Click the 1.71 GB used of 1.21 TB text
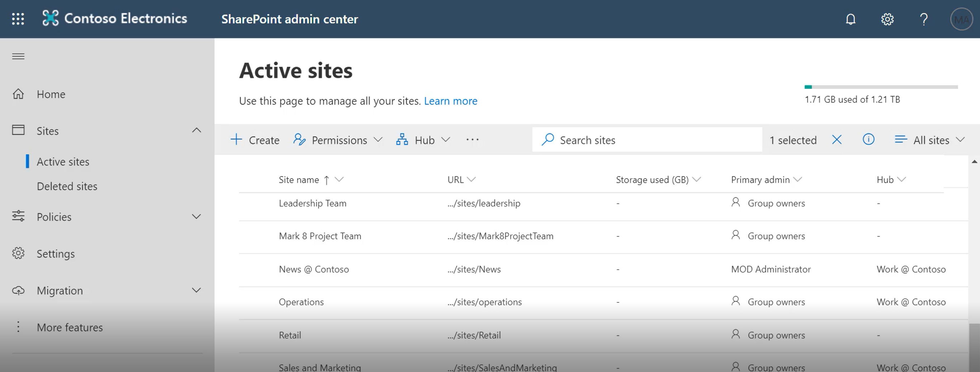 coord(852,99)
